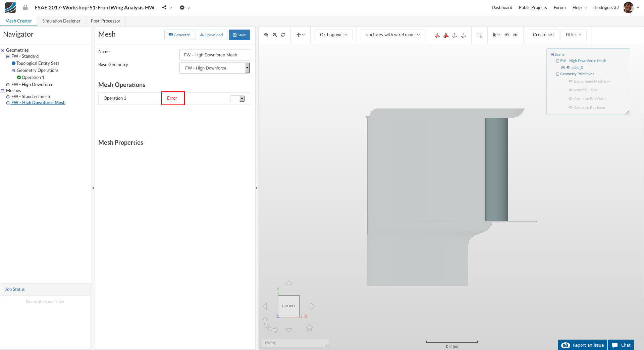Save the mesh settings

[239, 35]
